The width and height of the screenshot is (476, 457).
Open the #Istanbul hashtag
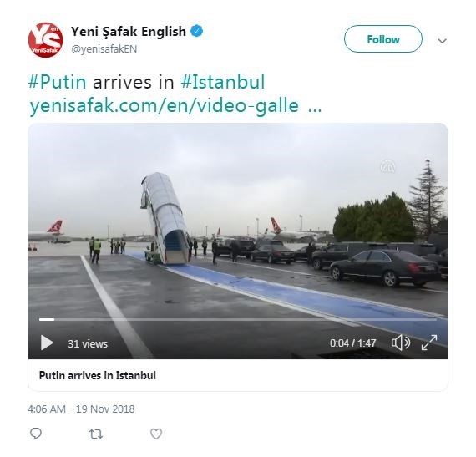click(223, 82)
